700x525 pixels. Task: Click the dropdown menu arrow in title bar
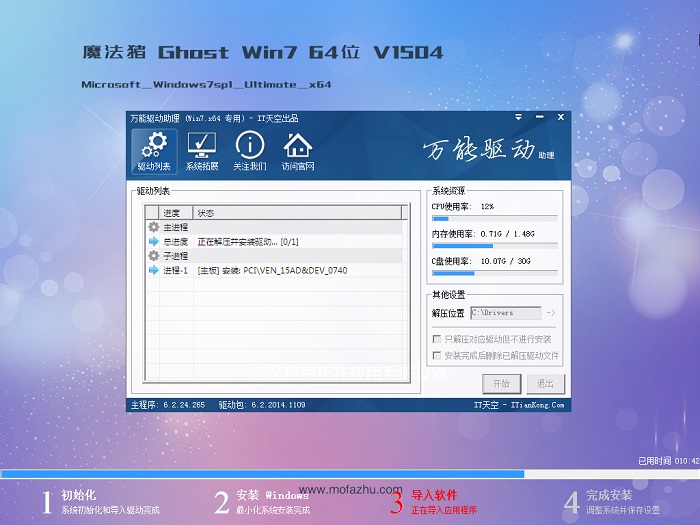518,117
